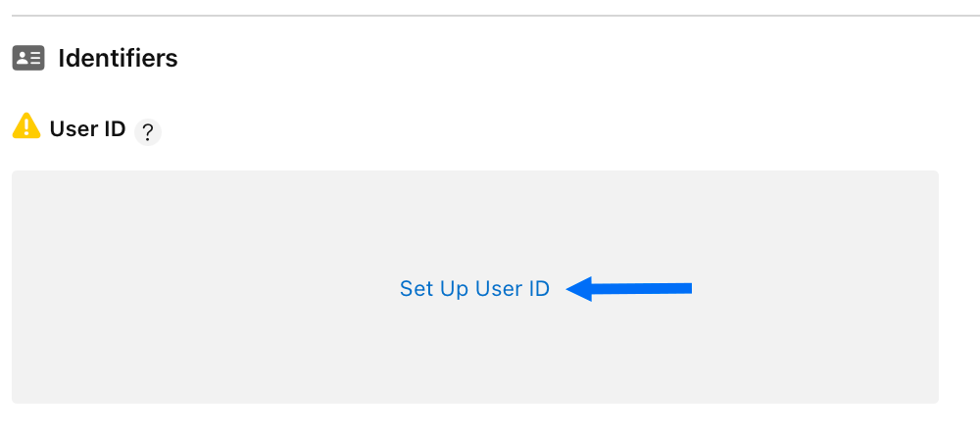Select the caution icon next to User ID
Screen dimensions: 980x437
pos(26,125)
